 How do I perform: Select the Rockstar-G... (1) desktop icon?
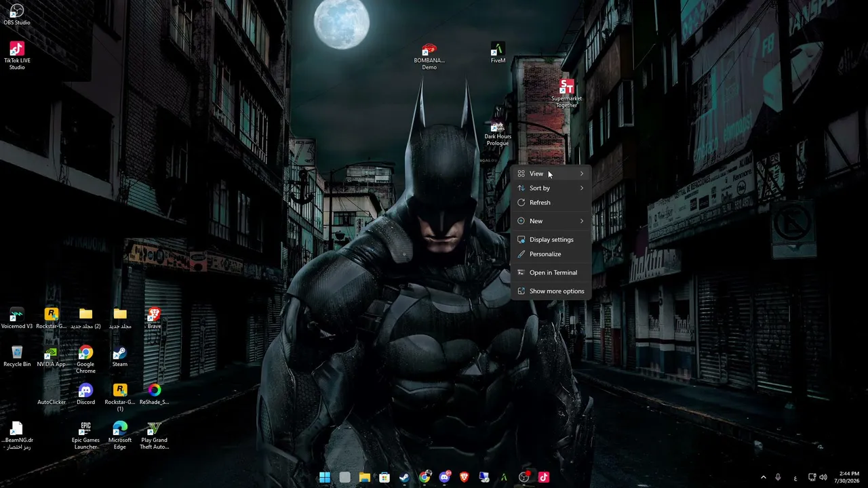[x=120, y=398]
